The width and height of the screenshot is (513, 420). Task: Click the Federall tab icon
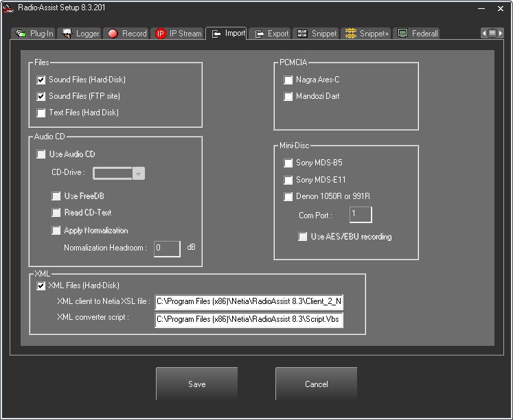tap(402, 34)
